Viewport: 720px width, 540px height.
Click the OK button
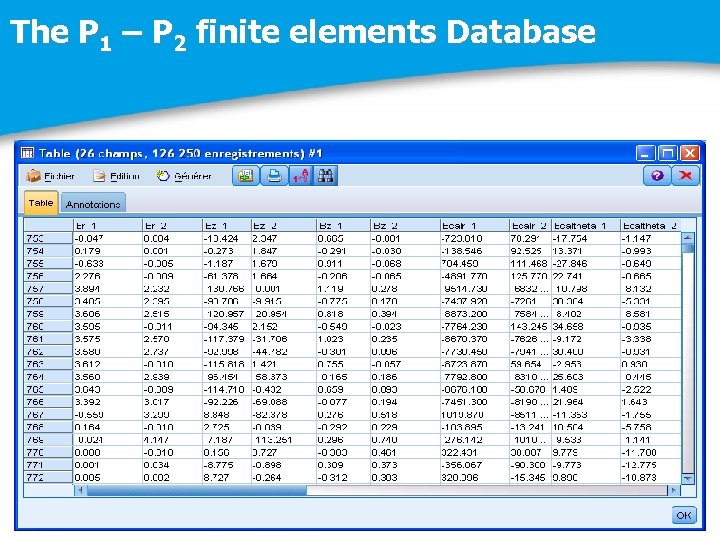pos(684,515)
